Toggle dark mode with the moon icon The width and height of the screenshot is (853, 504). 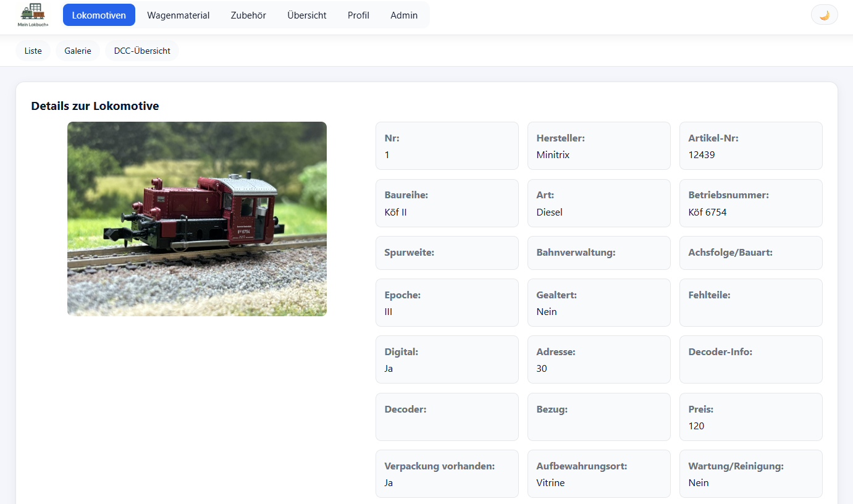(824, 15)
